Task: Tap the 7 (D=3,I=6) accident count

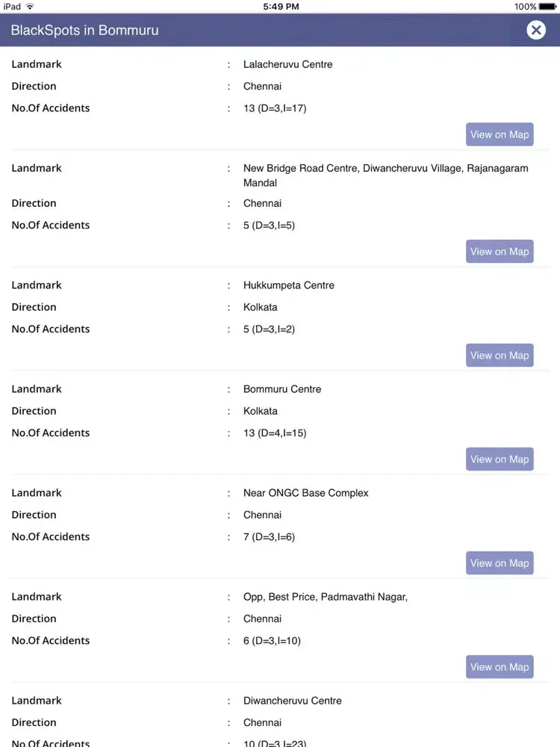Action: [x=269, y=537]
